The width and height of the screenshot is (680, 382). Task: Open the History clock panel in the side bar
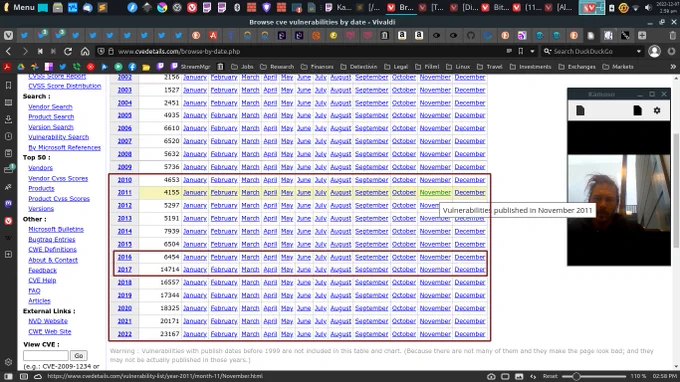point(8,136)
